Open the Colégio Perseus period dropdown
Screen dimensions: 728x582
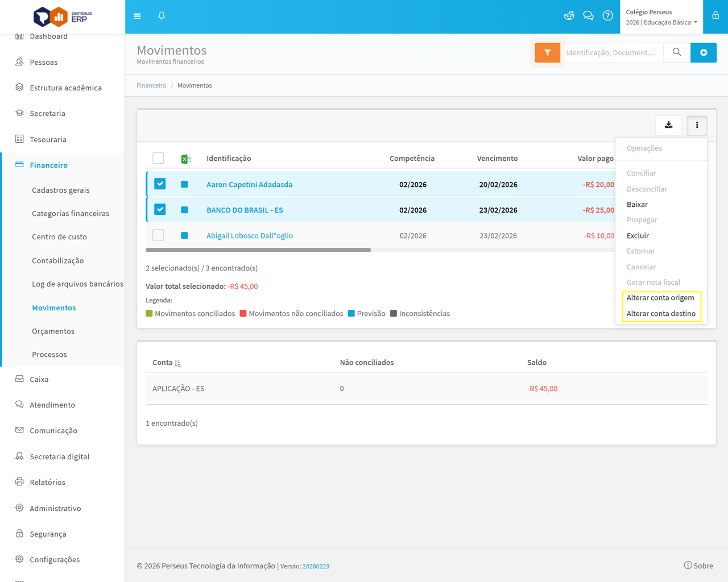click(661, 17)
